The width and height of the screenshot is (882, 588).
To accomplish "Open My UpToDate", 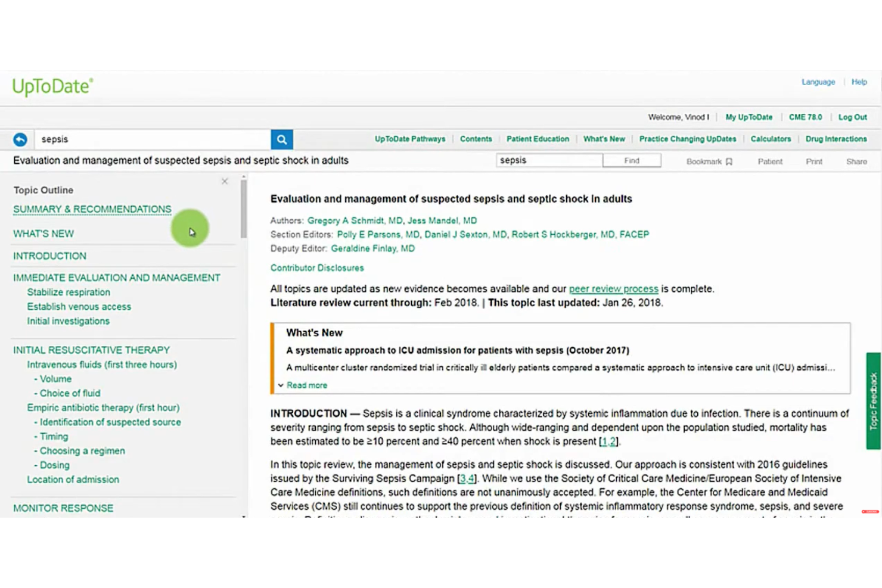I will [749, 117].
